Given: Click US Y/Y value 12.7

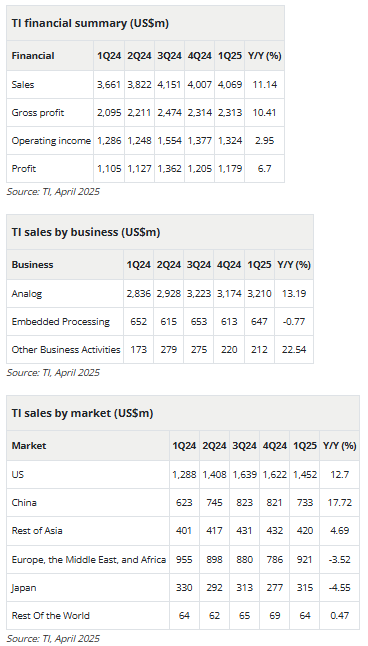Looking at the screenshot, I should [x=340, y=475].
